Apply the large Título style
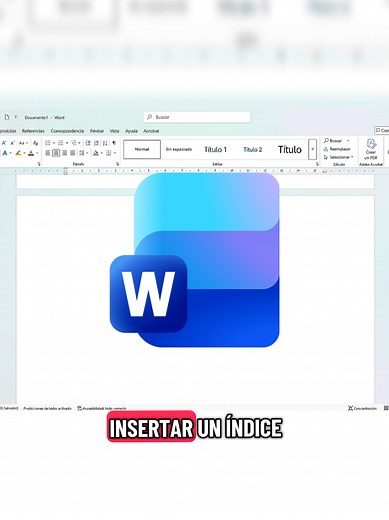The height and width of the screenshot is (520, 389). [x=290, y=149]
